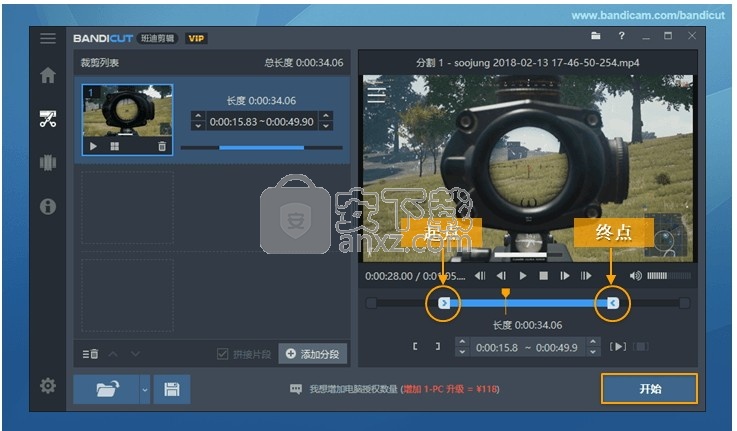Open the hamburger menu at top left
This screenshot has width=737, height=431.
point(47,38)
